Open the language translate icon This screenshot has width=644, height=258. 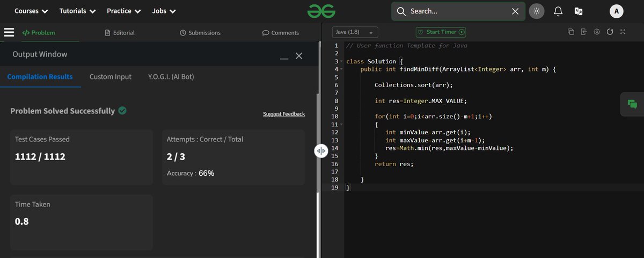(579, 11)
